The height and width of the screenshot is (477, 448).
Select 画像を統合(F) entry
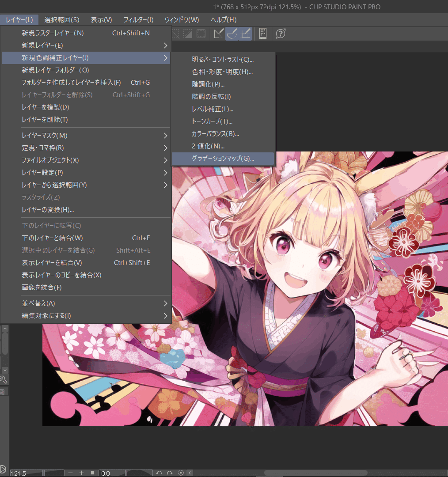pos(86,287)
